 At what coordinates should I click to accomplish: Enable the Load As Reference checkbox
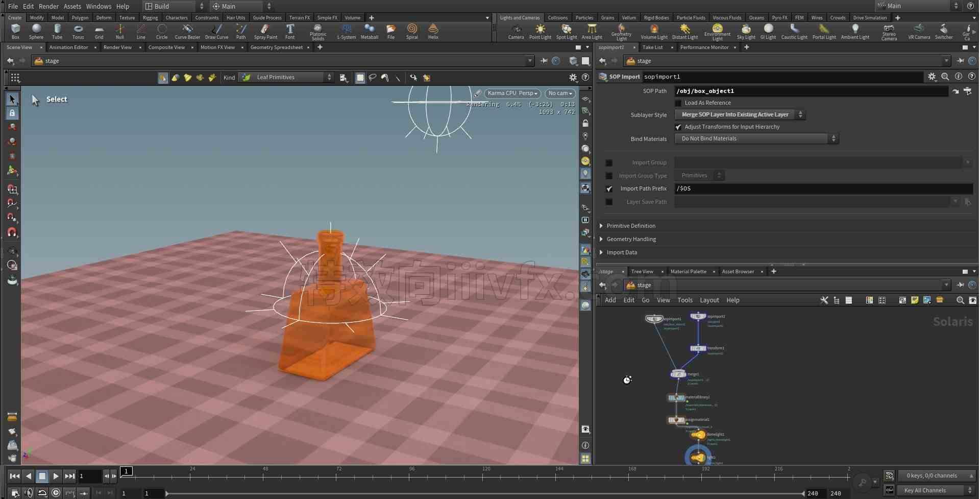click(678, 103)
